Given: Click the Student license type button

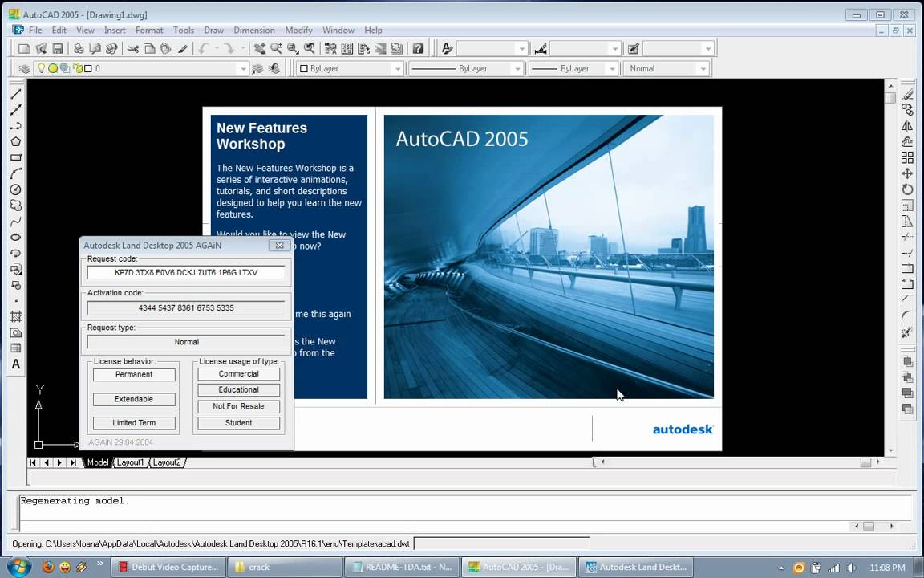Looking at the screenshot, I should pyautogui.click(x=239, y=423).
